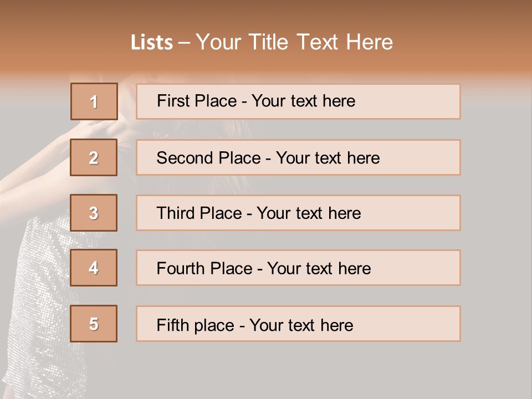Click the number 1 box
The image size is (532, 399).
tap(94, 101)
